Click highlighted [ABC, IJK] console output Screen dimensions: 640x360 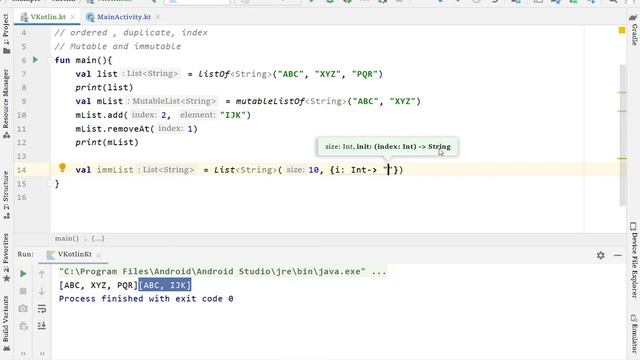(165, 285)
